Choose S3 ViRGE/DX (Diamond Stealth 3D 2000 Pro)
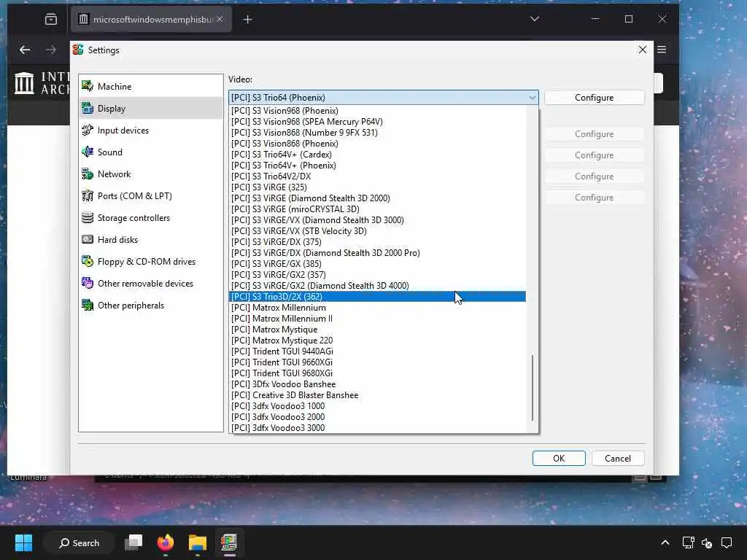Screen dimensions: 747x560 tap(377, 253)
